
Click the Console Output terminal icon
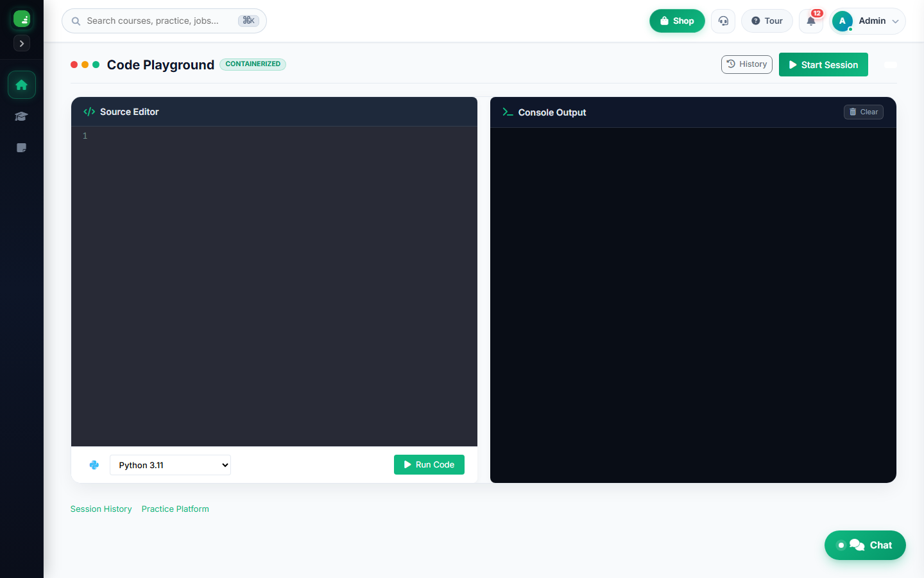click(x=508, y=112)
